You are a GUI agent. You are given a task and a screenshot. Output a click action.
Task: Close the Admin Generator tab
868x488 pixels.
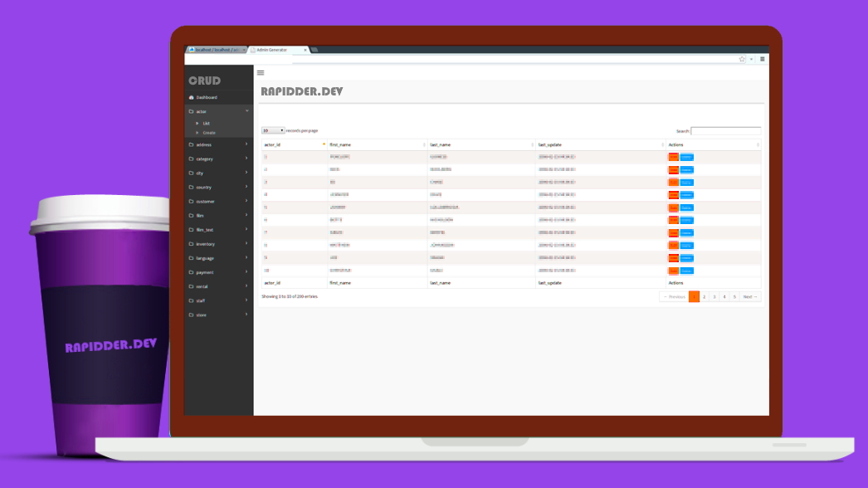(305, 50)
